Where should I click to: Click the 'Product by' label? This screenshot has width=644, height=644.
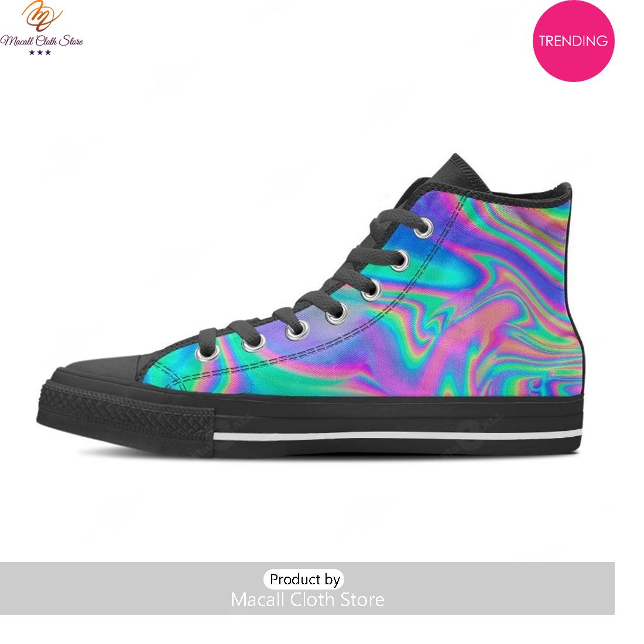[304, 579]
